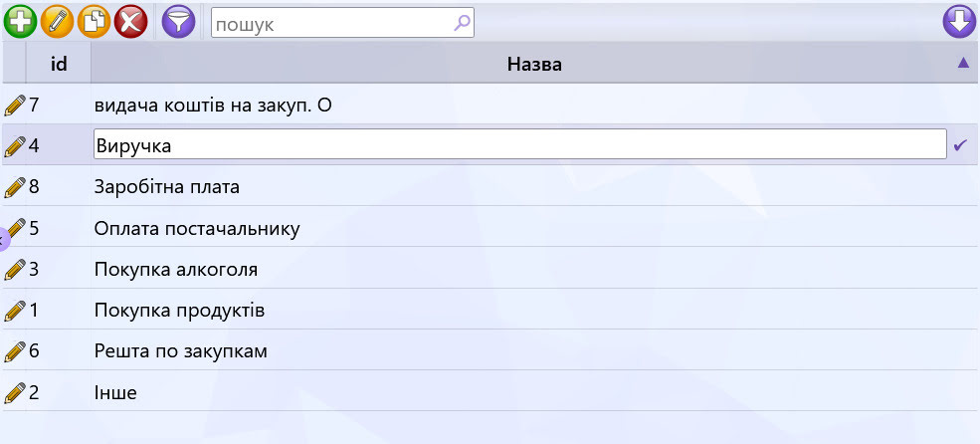Click pencil icon for row Заробітна плата
Screen dimensions: 980x444
[x=15, y=187]
